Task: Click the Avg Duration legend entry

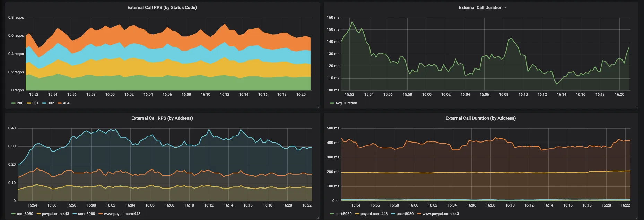Action: [346, 103]
